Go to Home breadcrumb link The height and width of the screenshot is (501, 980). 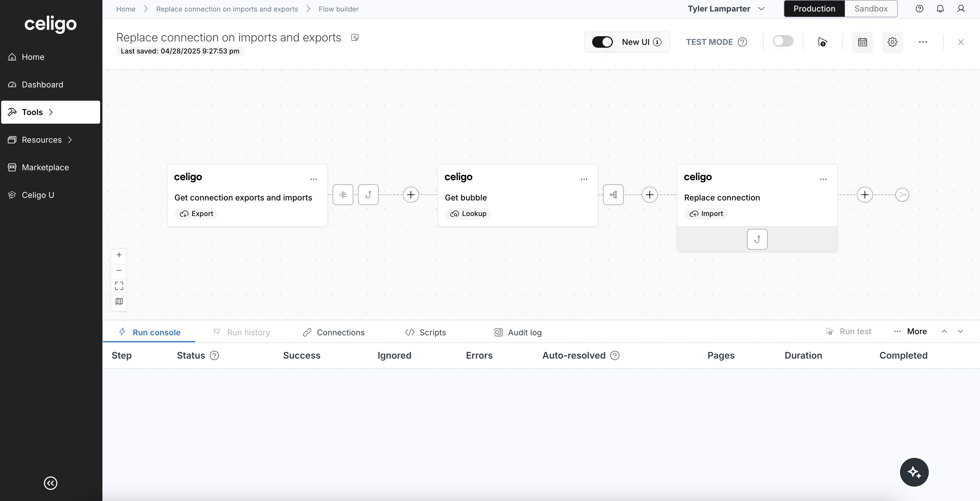click(125, 9)
